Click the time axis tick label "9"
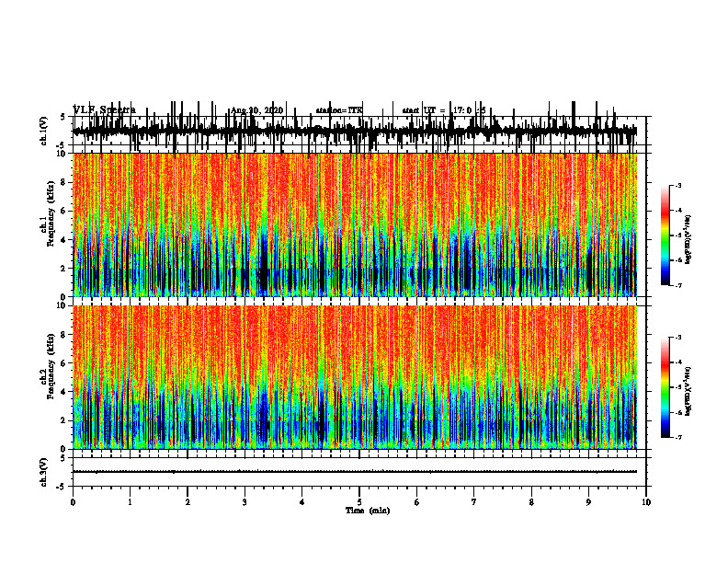 [x=588, y=502]
